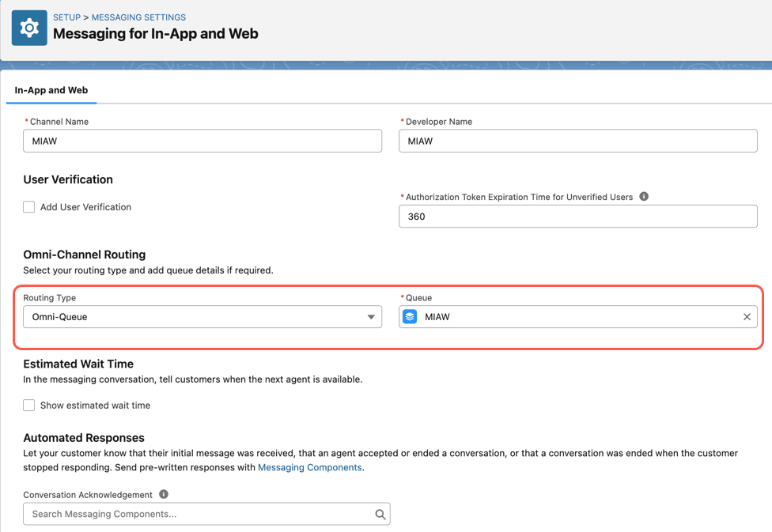This screenshot has height=532, width=772.
Task: Open the Messaging Components link
Action: (x=310, y=467)
